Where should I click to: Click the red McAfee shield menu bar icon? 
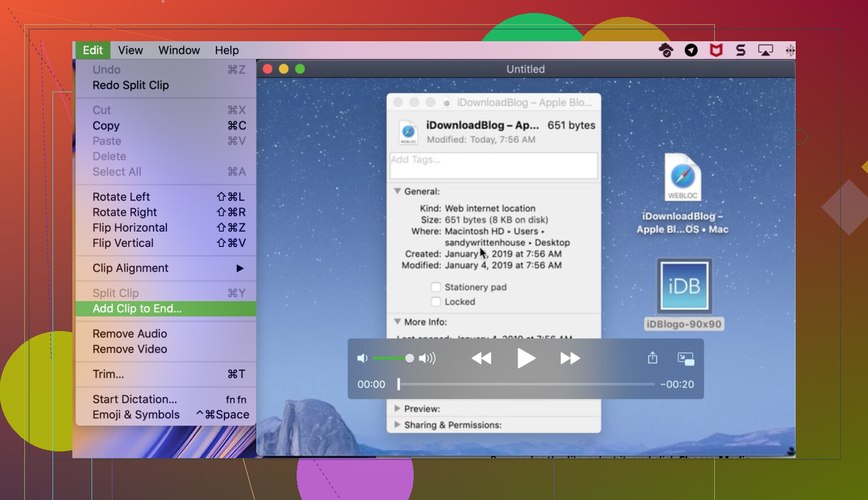point(716,50)
